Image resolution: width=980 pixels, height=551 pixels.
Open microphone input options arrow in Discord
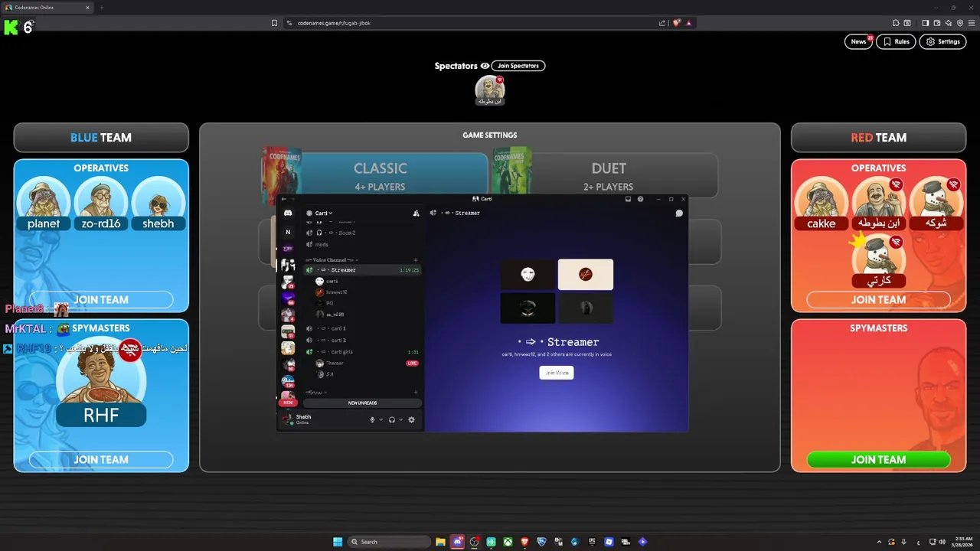(x=381, y=419)
